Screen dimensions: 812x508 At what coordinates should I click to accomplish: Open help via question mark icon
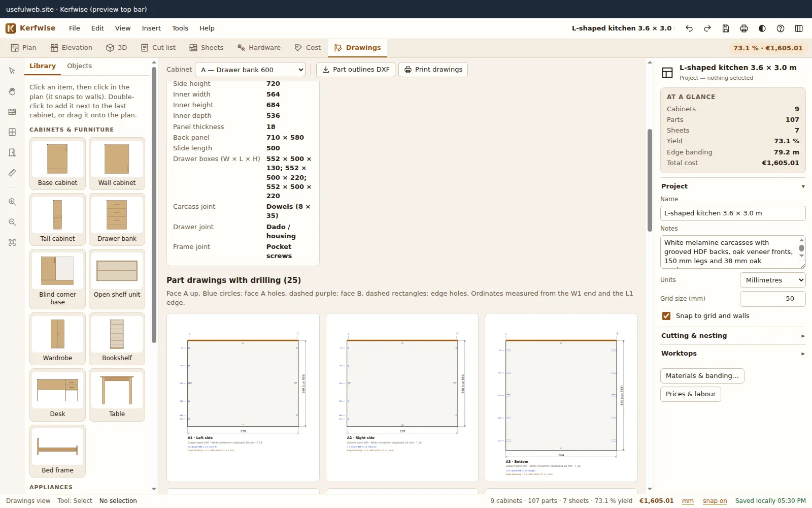(x=781, y=28)
